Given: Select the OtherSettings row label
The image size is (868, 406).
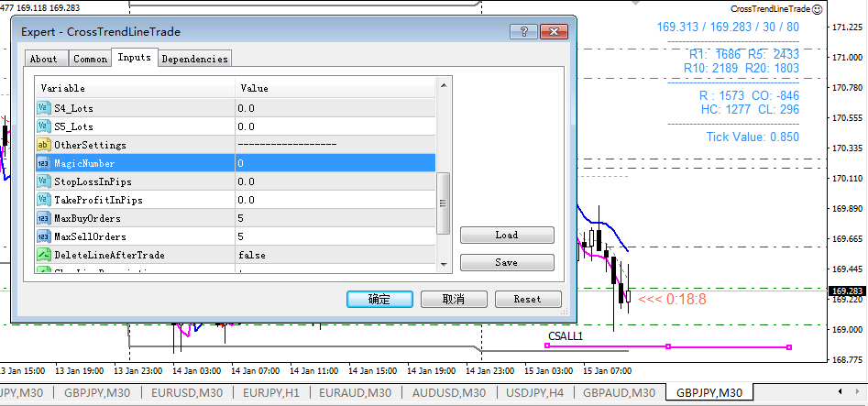Looking at the screenshot, I should tap(90, 145).
